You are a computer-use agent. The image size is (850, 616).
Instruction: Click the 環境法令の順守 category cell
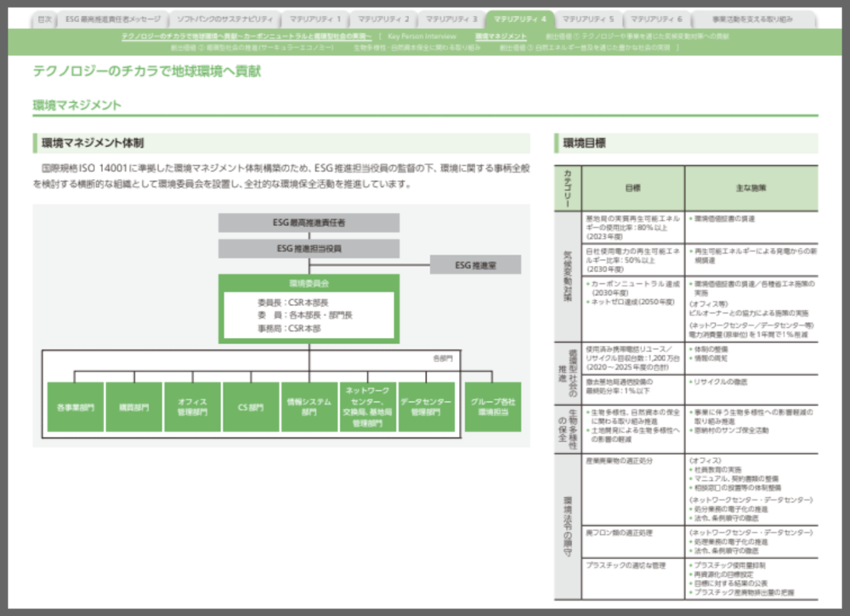(x=568, y=527)
